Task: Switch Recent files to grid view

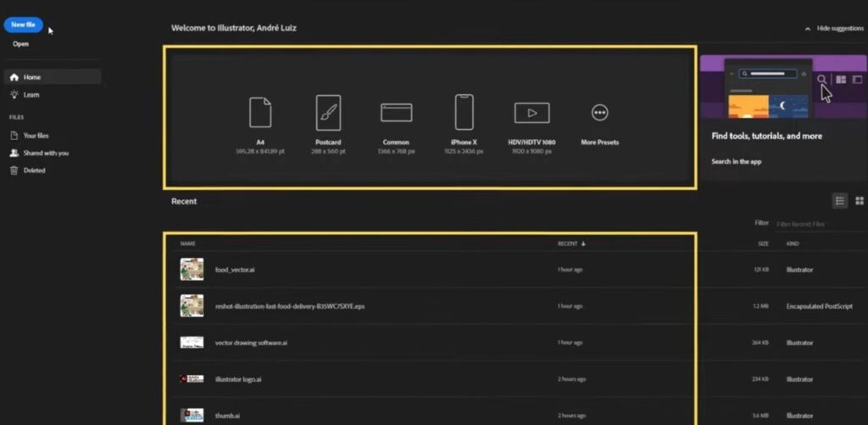Action: [x=860, y=200]
